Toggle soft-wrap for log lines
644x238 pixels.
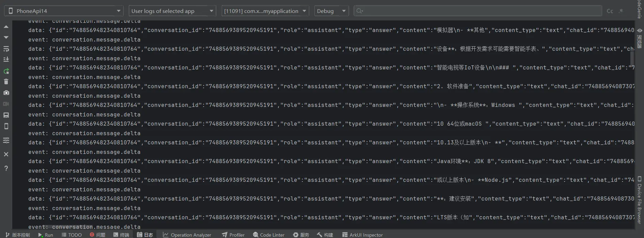pos(6,49)
